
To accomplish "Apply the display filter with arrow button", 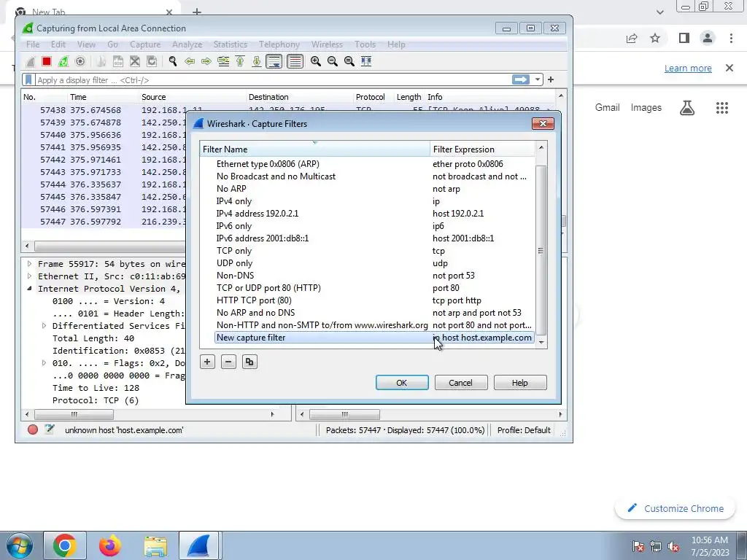I will [x=521, y=79].
